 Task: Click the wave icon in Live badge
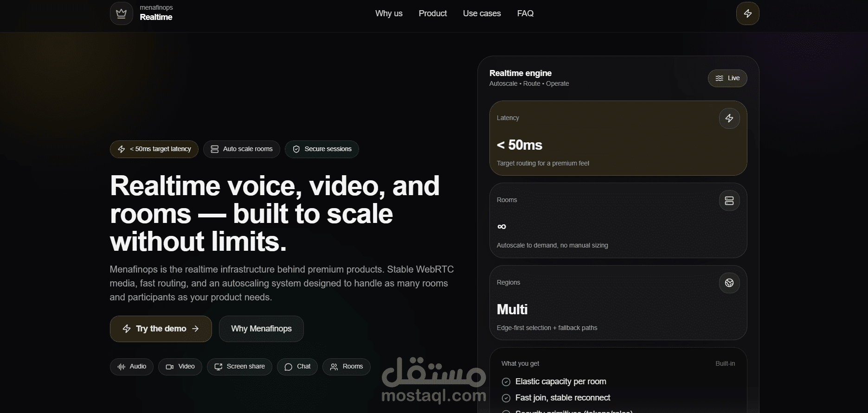(x=719, y=78)
